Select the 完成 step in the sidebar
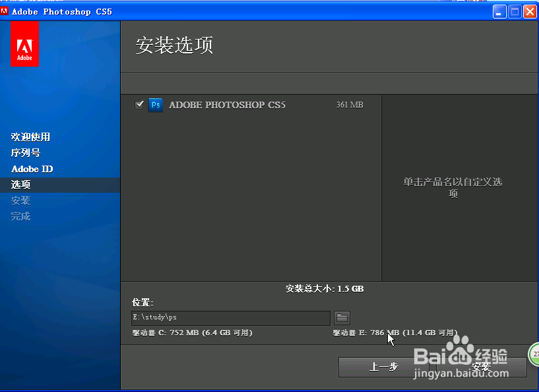The image size is (539, 392). click(20, 216)
